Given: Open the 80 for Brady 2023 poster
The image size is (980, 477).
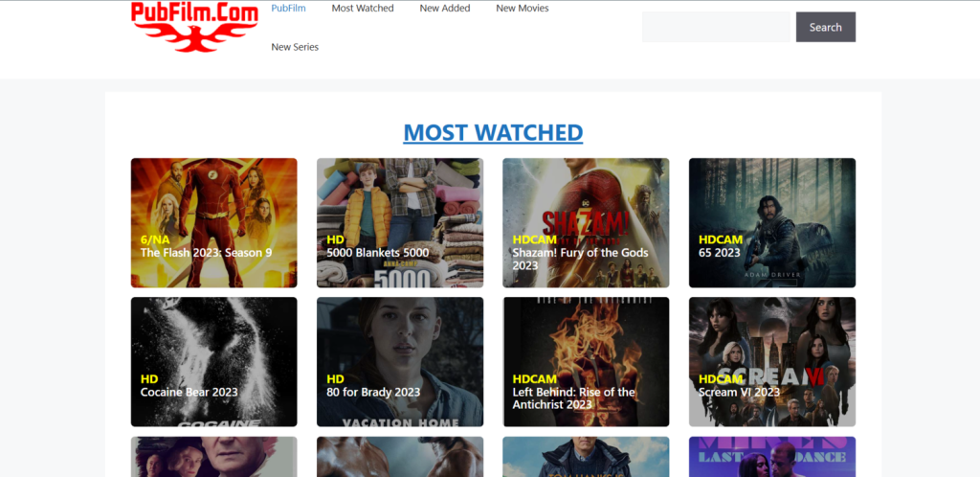Looking at the screenshot, I should pos(400,361).
